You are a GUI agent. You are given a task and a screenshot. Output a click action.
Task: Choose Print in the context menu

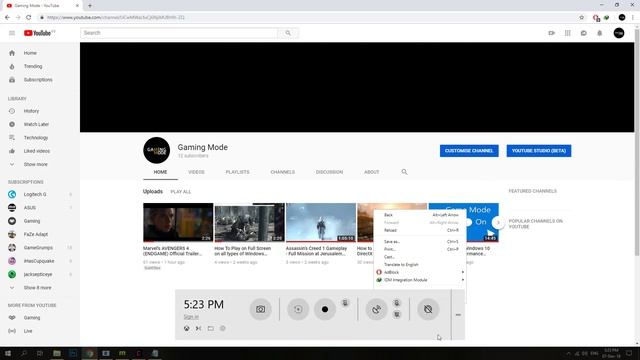point(420,249)
